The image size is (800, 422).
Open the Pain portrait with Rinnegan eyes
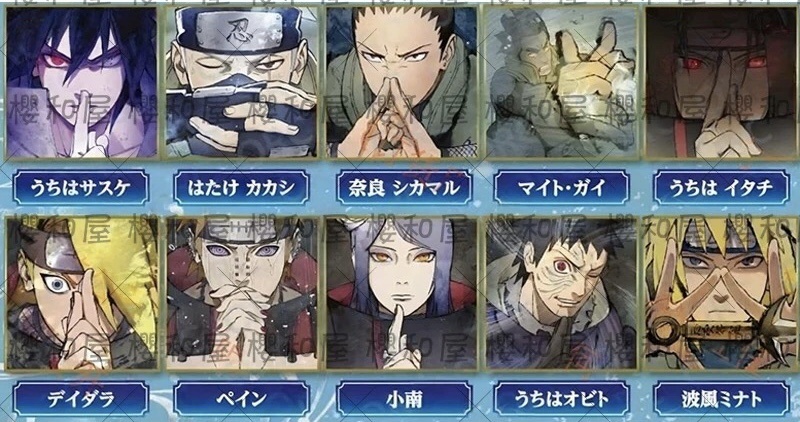tap(241, 293)
